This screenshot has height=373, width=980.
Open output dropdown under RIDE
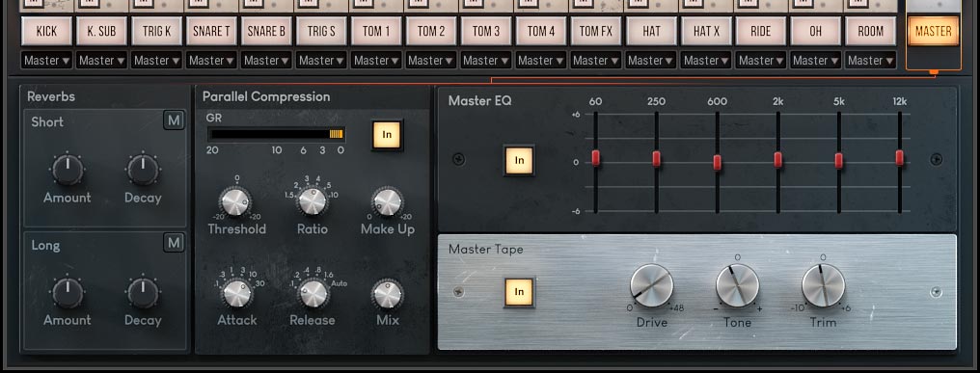pos(761,61)
